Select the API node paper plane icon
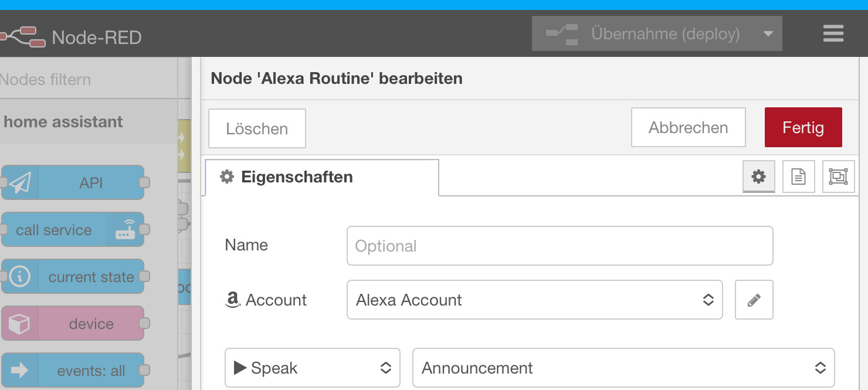The height and width of the screenshot is (390, 868). coord(20,183)
